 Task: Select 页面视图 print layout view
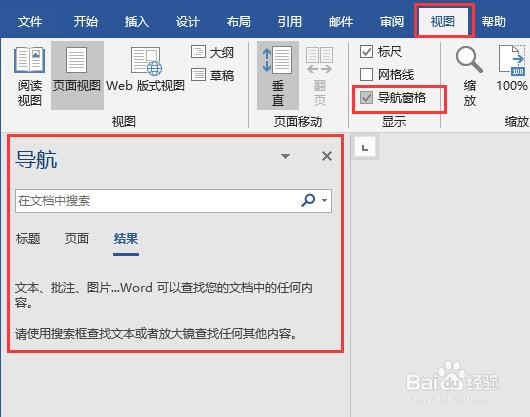[77, 75]
